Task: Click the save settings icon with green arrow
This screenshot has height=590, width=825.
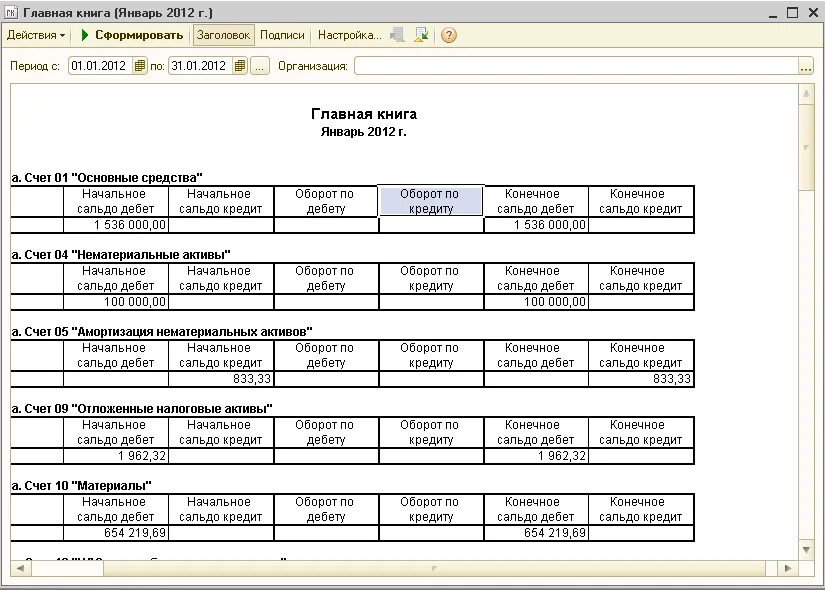Action: [421, 35]
